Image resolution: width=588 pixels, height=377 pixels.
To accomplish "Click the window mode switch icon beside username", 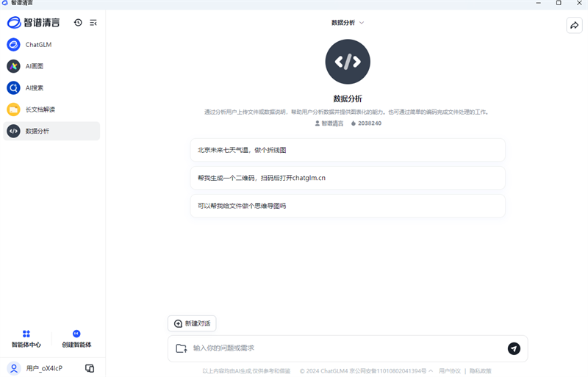I will [90, 368].
